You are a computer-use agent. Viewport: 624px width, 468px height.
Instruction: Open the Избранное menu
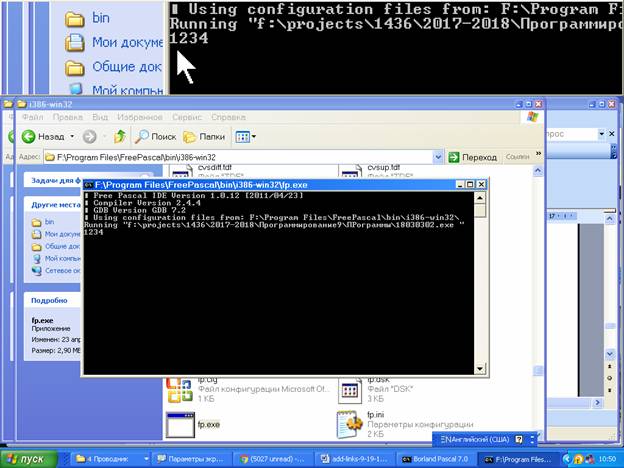pyautogui.click(x=140, y=117)
